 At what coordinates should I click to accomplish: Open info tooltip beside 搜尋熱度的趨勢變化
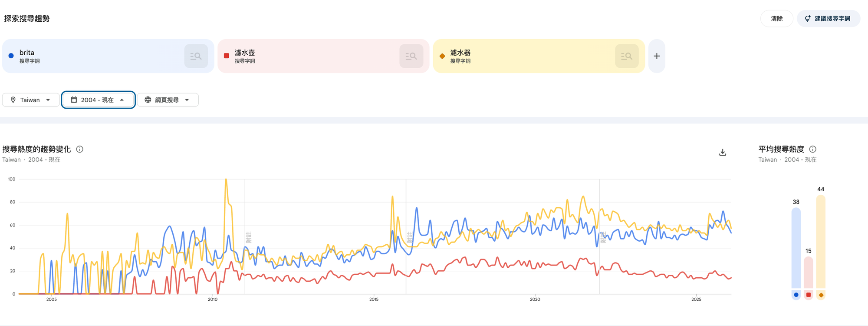[x=80, y=149]
